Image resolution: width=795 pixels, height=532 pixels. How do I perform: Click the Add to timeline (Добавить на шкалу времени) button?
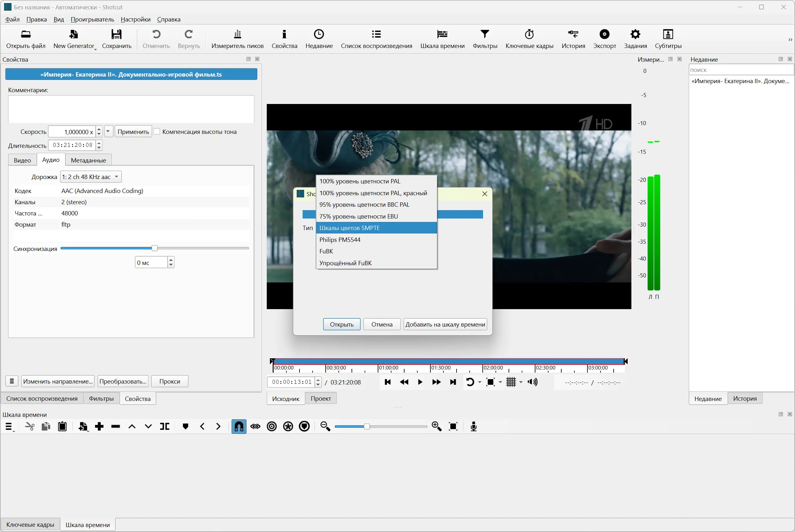pos(445,324)
